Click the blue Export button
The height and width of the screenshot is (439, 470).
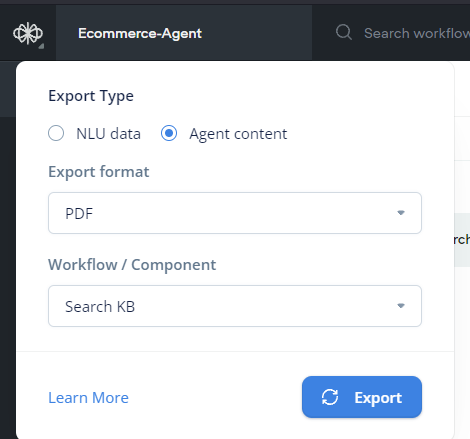click(x=362, y=397)
